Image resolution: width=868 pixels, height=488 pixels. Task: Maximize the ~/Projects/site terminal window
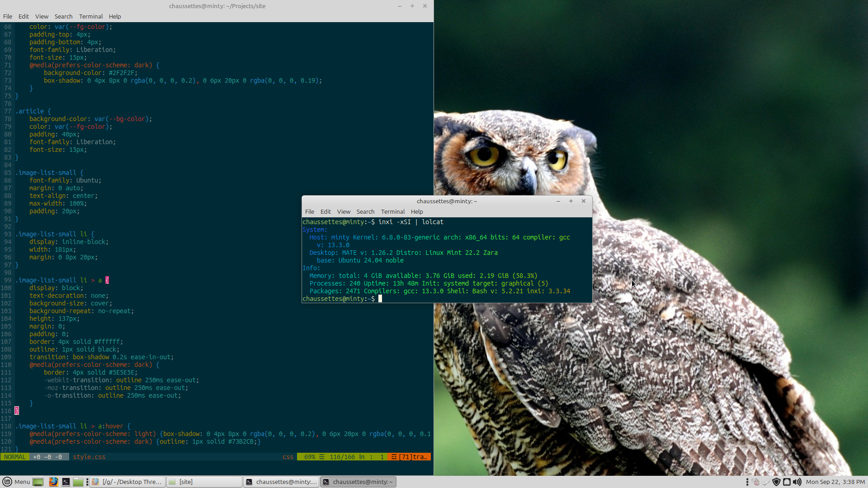pyautogui.click(x=412, y=6)
